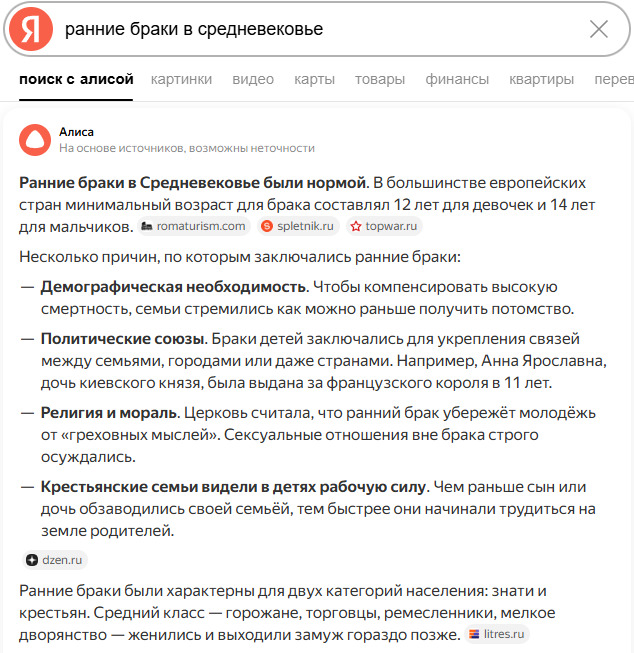The image size is (634, 653).
Task: Switch to the «картинки» tab
Action: 182,80
